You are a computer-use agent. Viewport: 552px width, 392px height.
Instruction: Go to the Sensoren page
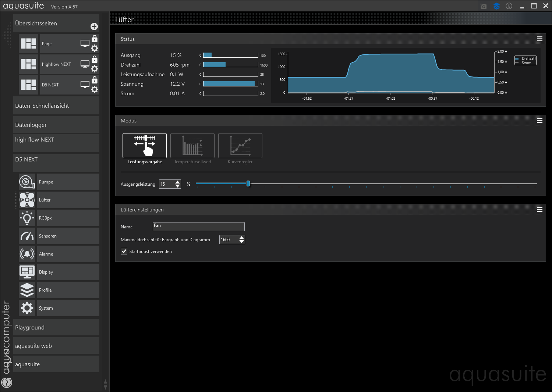coord(68,236)
